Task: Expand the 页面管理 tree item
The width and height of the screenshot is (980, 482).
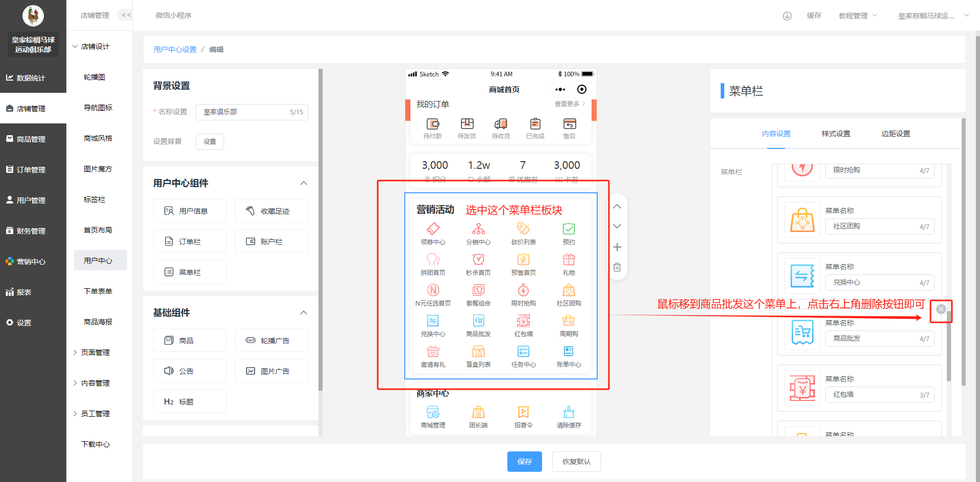Action: (75, 352)
